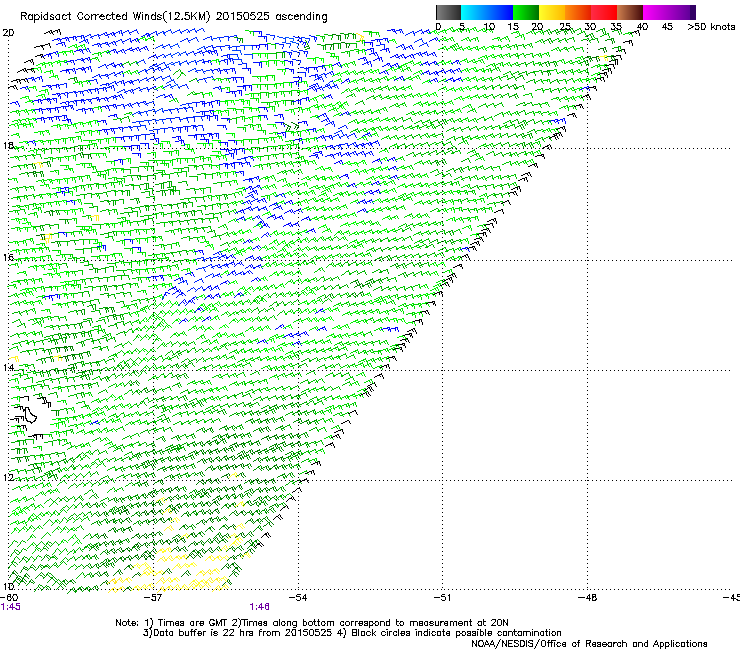Click the cyan 5-10 knots color swatch
Viewport: 740px width, 650px height.
pyautogui.click(x=474, y=12)
